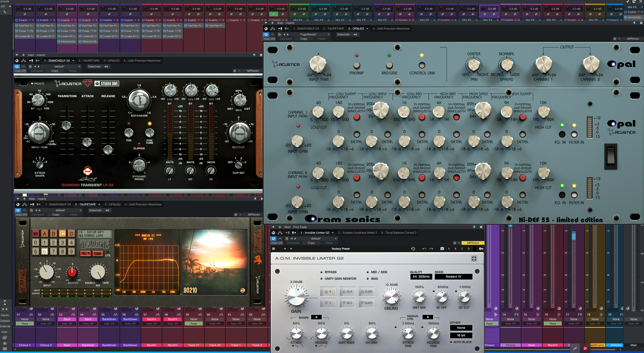
Task: Select tape preset number 7 on Taupe
Action: click(53, 251)
